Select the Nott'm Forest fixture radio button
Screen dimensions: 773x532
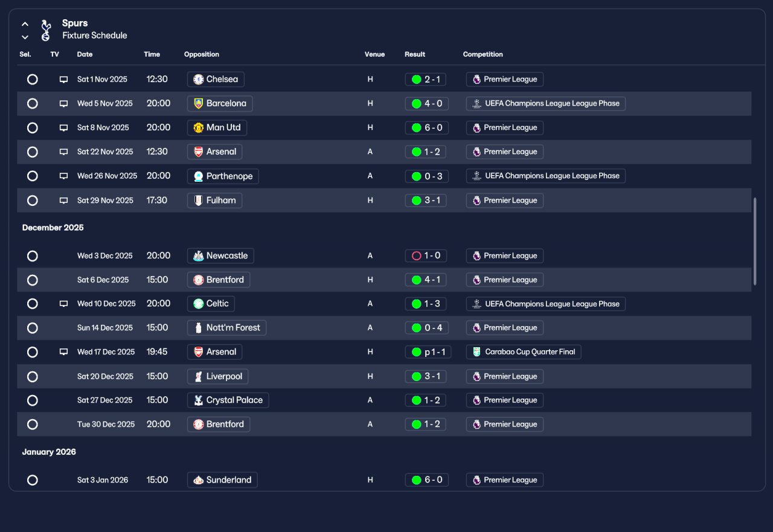(33, 328)
